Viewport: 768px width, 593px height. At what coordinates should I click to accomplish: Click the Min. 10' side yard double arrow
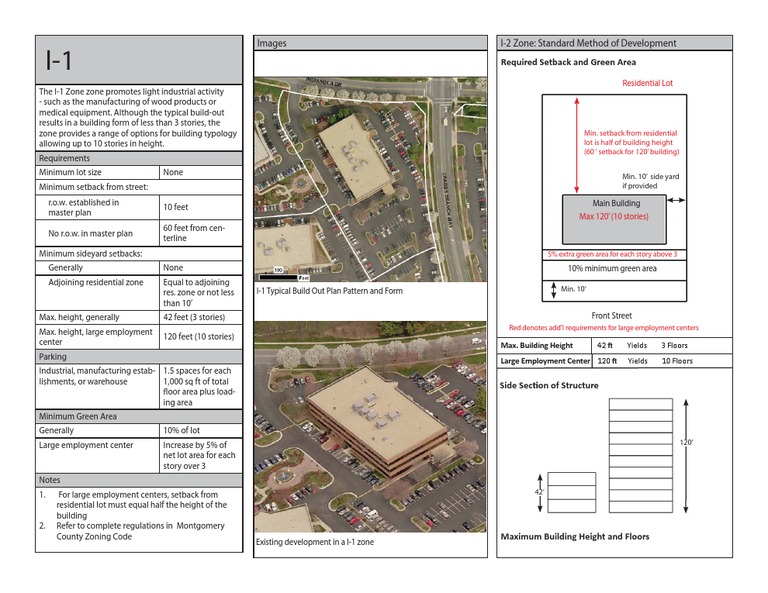pos(676,200)
